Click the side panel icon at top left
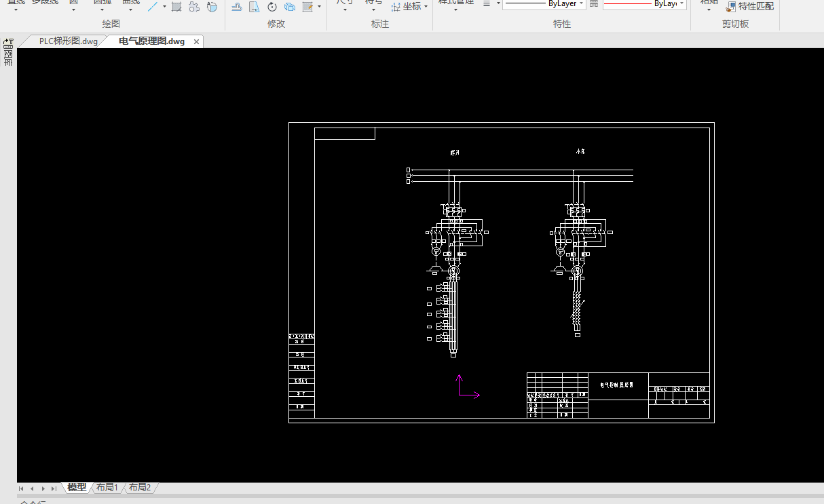This screenshot has width=824, height=504. pos(8,43)
